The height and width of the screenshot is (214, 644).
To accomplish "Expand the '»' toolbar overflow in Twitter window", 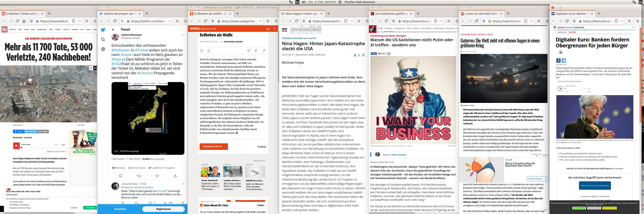I will click(x=177, y=21).
